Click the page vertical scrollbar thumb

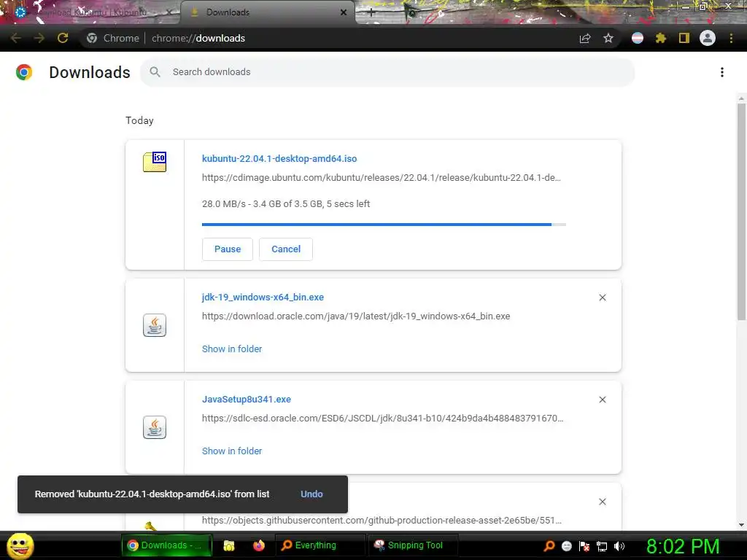(x=741, y=211)
